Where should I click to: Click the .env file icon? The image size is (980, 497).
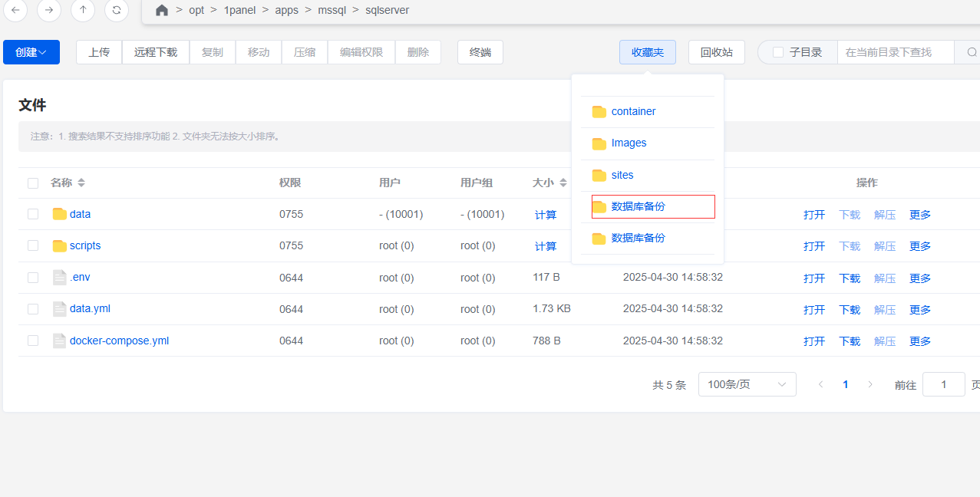click(60, 277)
